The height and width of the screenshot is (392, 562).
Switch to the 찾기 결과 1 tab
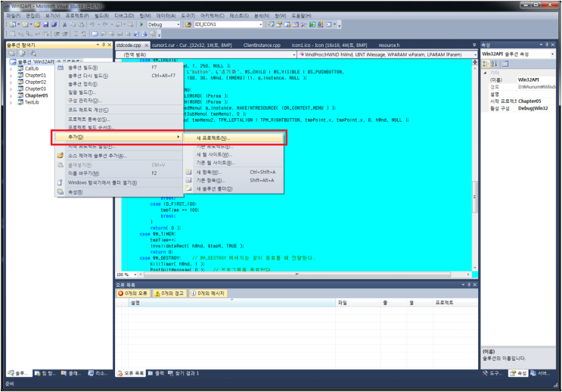point(184,373)
